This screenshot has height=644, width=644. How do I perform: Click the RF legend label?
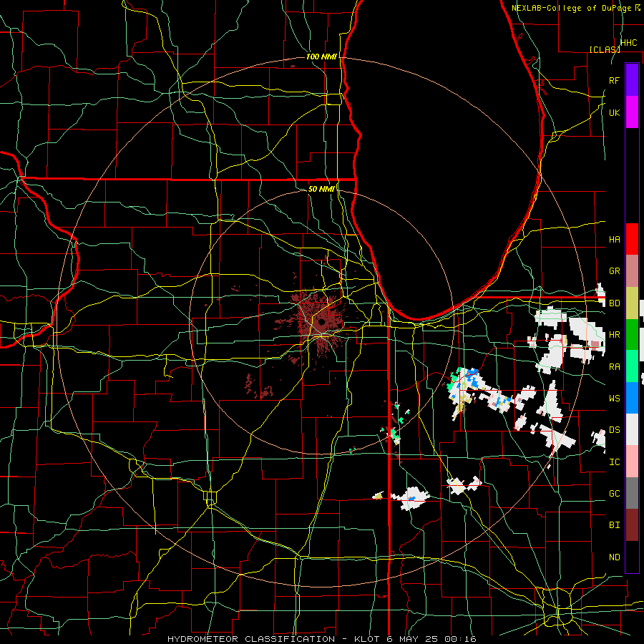click(x=614, y=80)
